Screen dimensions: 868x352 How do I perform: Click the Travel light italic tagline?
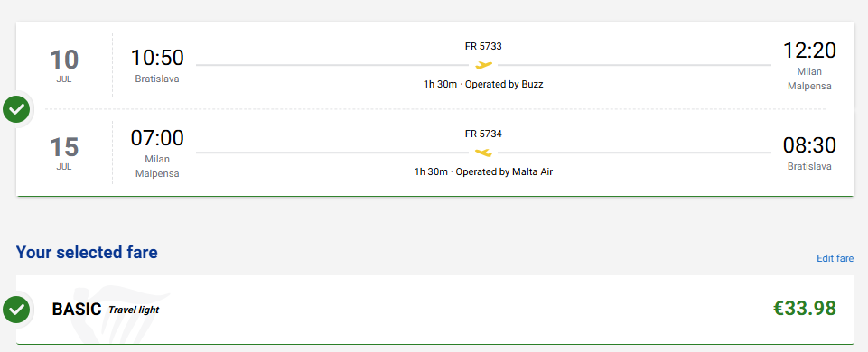tap(134, 310)
